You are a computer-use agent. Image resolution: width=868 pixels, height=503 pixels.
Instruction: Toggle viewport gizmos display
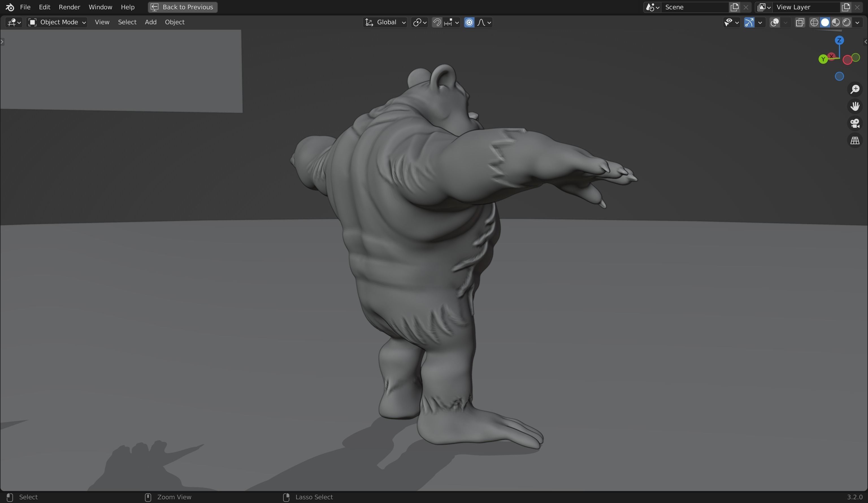[x=749, y=22]
